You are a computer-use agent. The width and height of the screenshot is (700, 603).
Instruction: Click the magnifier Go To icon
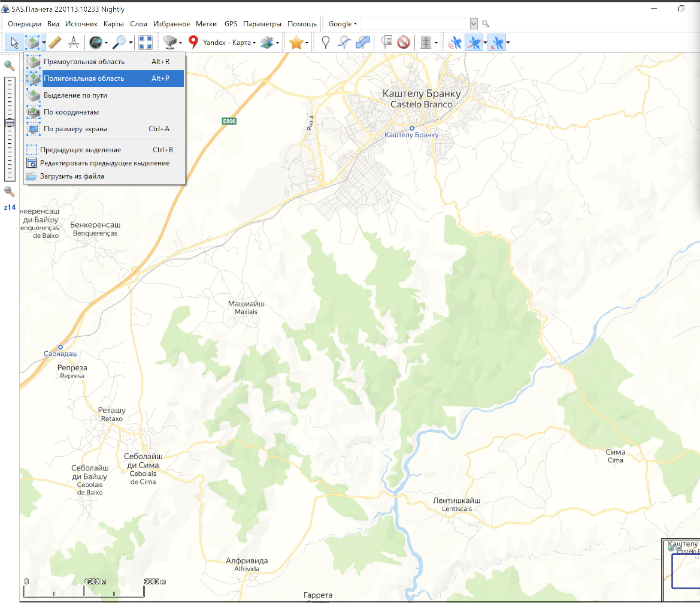[119, 43]
